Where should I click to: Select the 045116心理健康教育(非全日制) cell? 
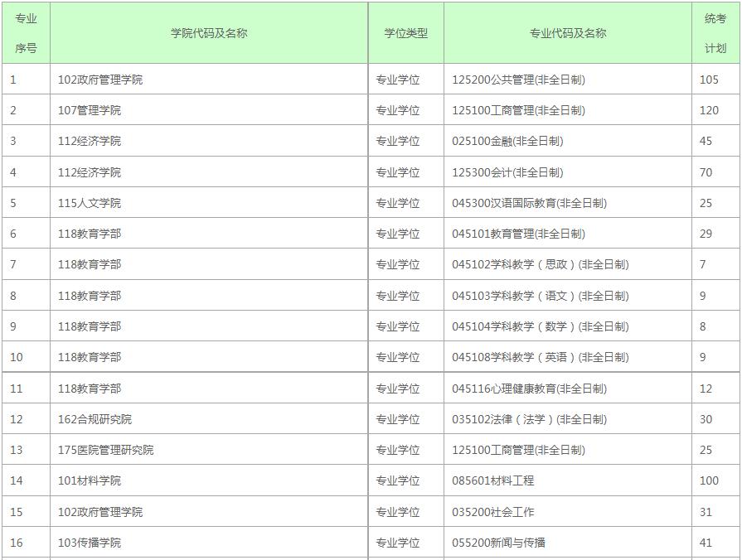[547, 389]
